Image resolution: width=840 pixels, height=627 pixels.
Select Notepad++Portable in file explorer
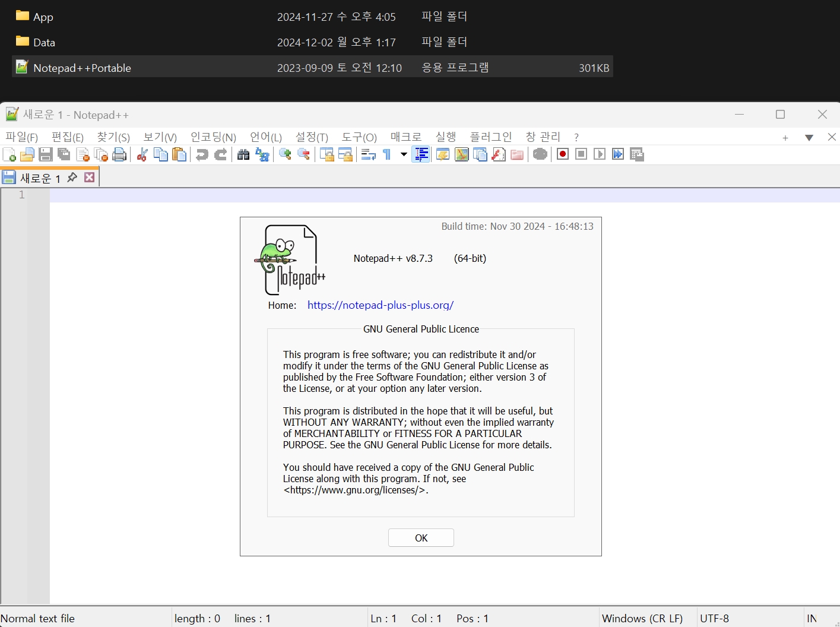pos(312,67)
